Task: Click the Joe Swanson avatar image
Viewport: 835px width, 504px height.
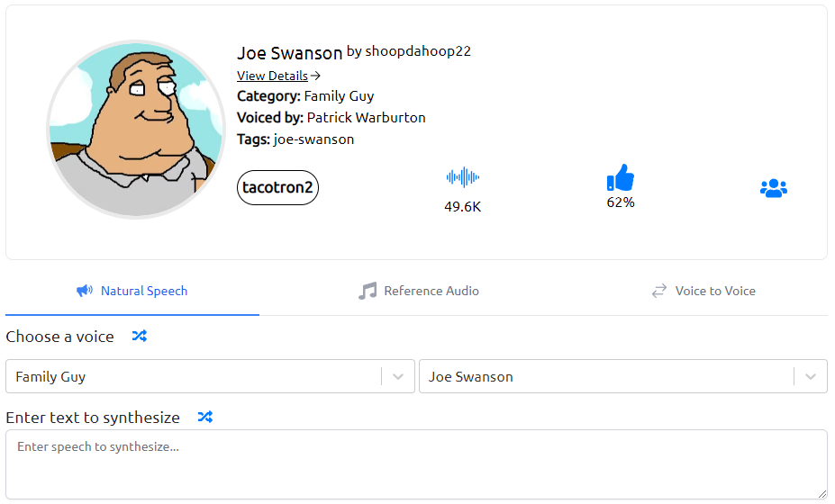Action: 135,129
